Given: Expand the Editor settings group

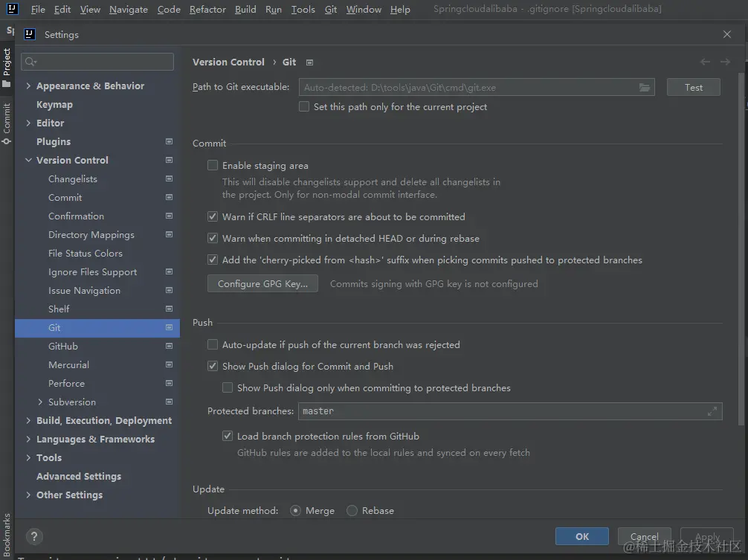Looking at the screenshot, I should tap(28, 123).
